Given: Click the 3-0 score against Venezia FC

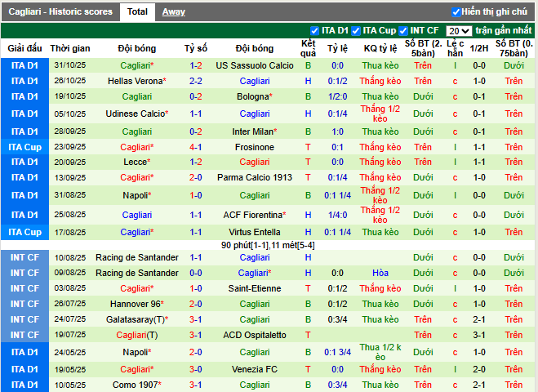Looking at the screenshot, I should pyautogui.click(x=196, y=369).
